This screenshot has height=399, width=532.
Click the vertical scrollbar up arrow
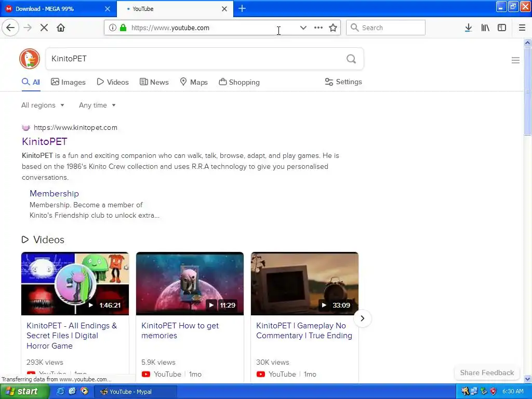click(527, 43)
